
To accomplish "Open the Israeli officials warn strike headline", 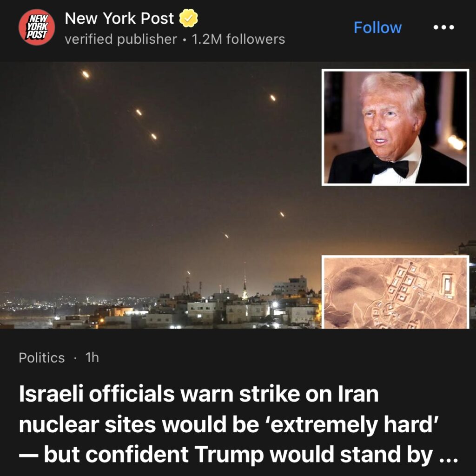I will pyautogui.click(x=238, y=424).
